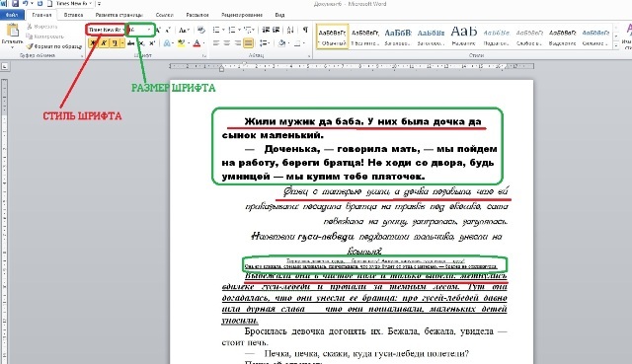This screenshot has height=364, width=632.
Task: Click the justify alignment icon
Action: (x=248, y=43)
